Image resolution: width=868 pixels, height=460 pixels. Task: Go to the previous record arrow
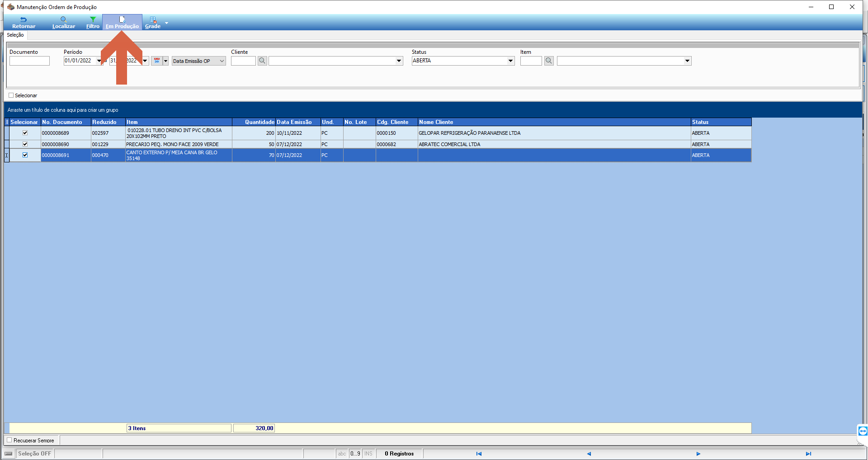coord(589,454)
